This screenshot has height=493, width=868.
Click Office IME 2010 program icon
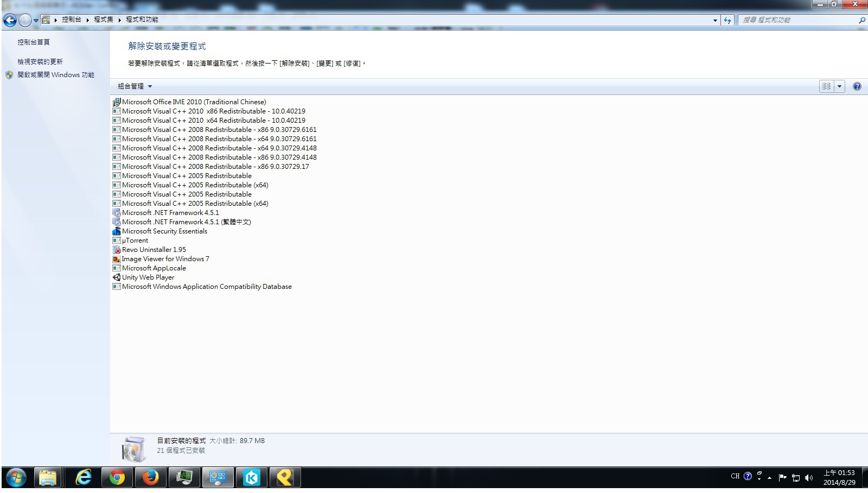click(117, 102)
